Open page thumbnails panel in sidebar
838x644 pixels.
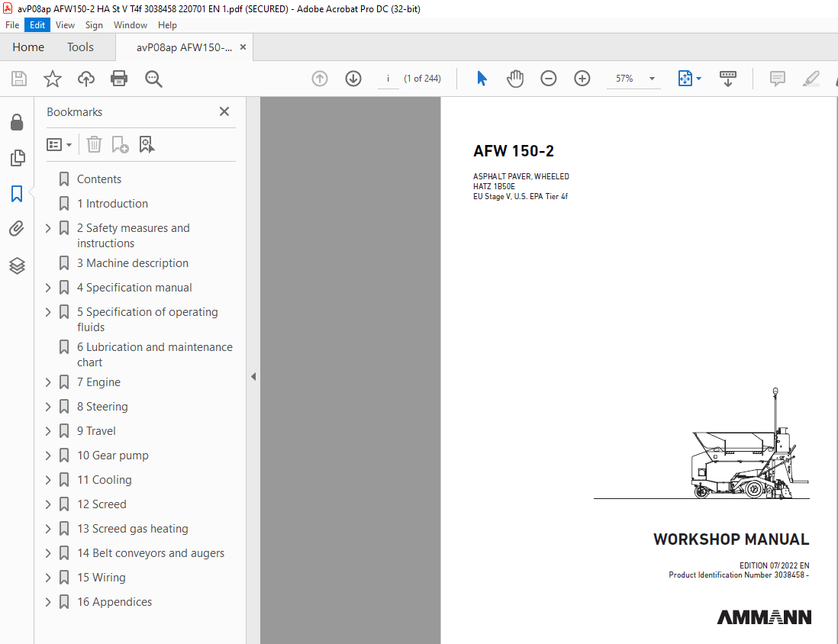17,158
